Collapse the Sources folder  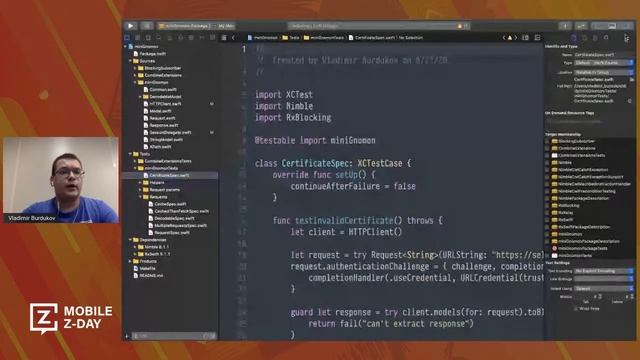pyautogui.click(x=131, y=61)
